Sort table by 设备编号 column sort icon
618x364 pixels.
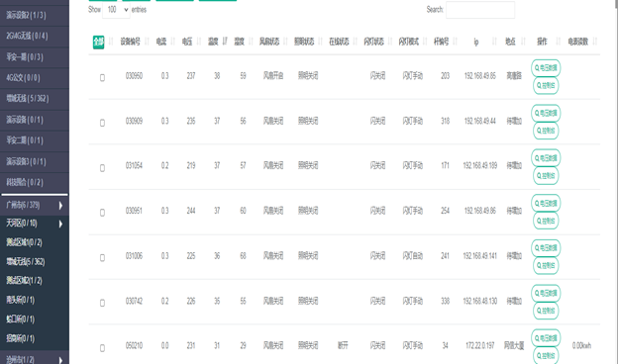tap(147, 42)
